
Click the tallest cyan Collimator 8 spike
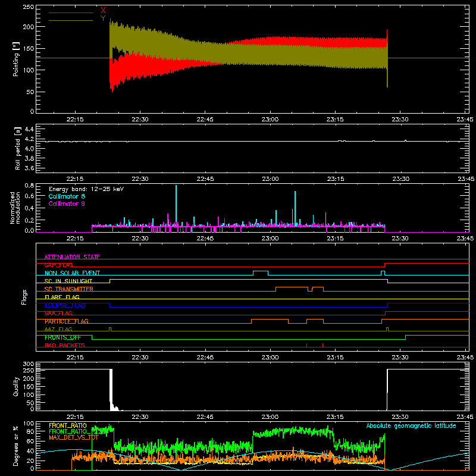pos(176,205)
